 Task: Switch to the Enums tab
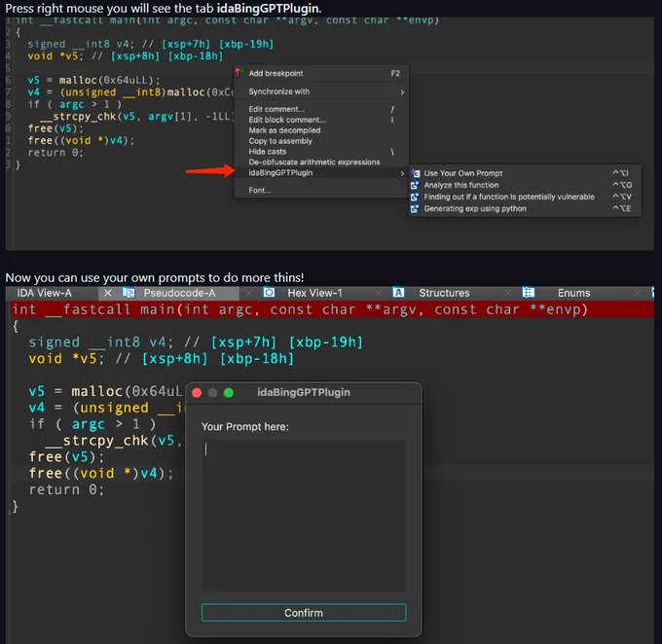[x=573, y=293]
